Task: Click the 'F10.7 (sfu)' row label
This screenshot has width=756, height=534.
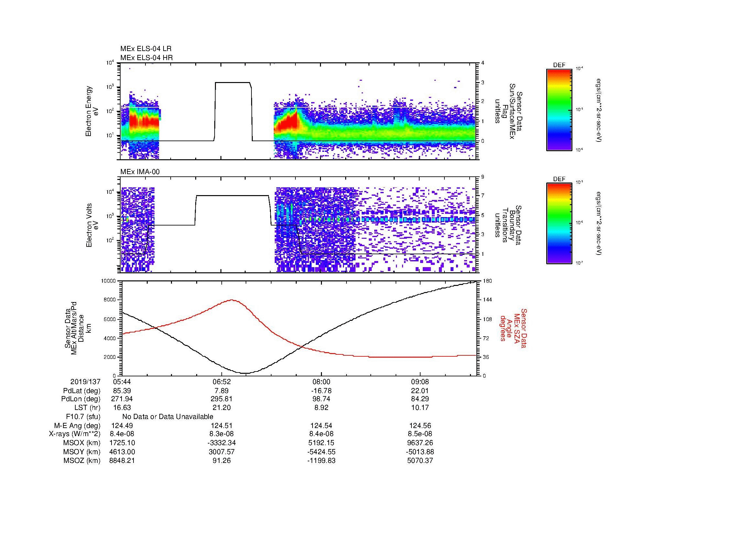Action: [x=83, y=416]
